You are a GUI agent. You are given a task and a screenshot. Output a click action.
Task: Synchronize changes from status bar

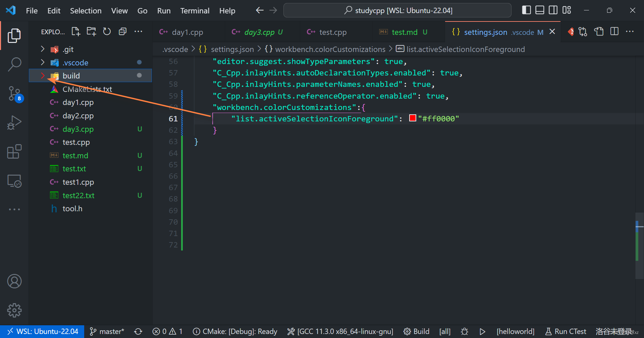(138, 332)
